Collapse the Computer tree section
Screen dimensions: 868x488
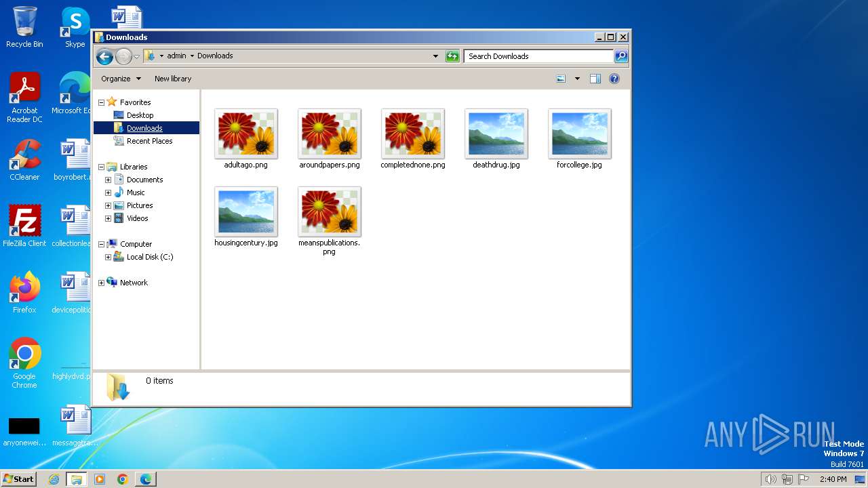pos(101,244)
